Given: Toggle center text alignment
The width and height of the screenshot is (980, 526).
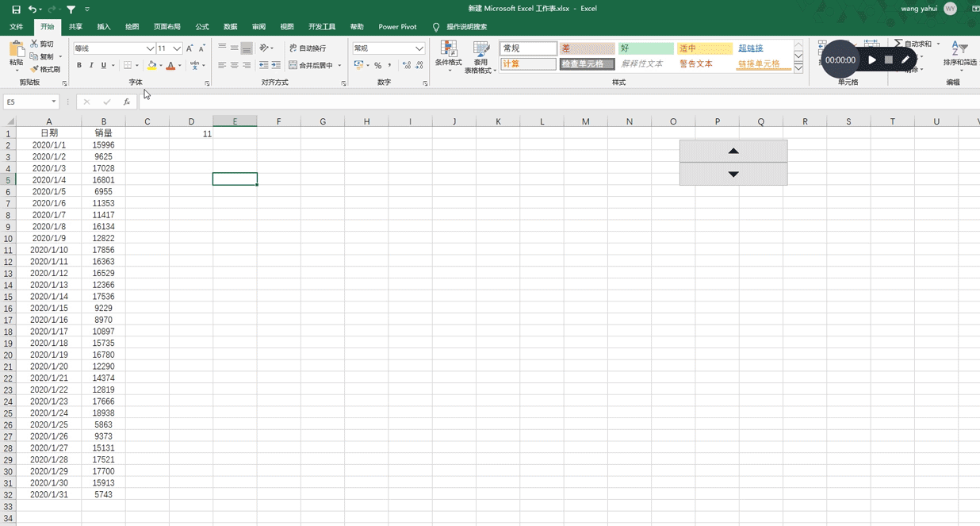Looking at the screenshot, I should [x=235, y=65].
